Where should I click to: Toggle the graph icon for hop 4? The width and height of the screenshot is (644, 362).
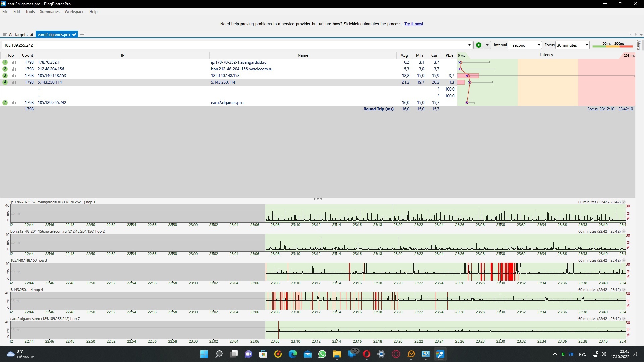[x=14, y=82]
